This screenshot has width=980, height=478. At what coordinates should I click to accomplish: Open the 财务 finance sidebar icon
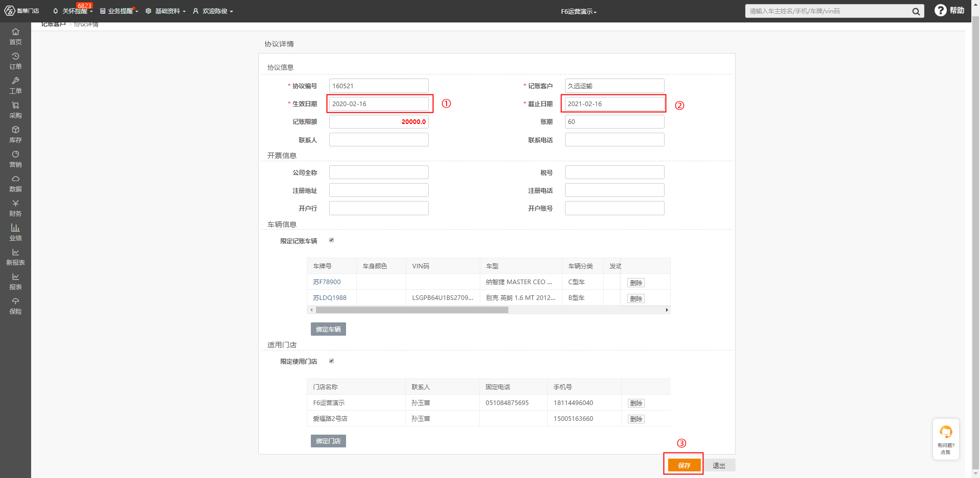[15, 208]
